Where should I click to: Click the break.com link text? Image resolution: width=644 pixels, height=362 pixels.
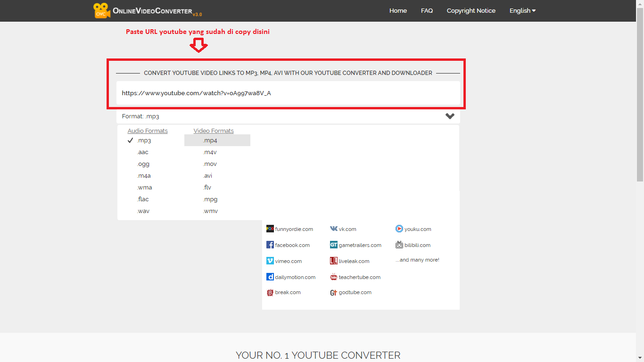288,292
